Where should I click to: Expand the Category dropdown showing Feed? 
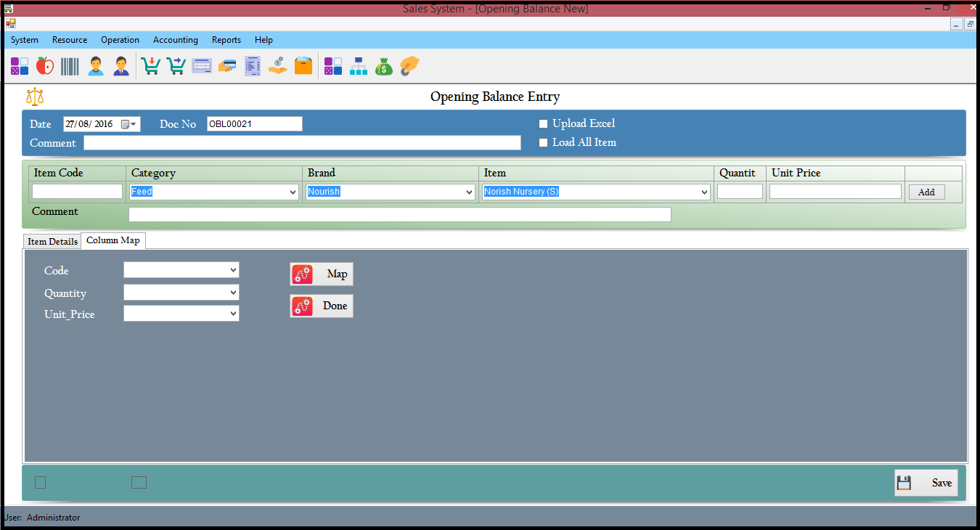(x=293, y=192)
